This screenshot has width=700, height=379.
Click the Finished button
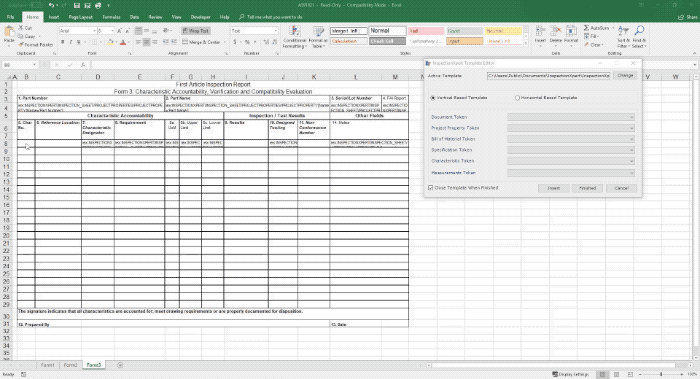pyautogui.click(x=588, y=188)
